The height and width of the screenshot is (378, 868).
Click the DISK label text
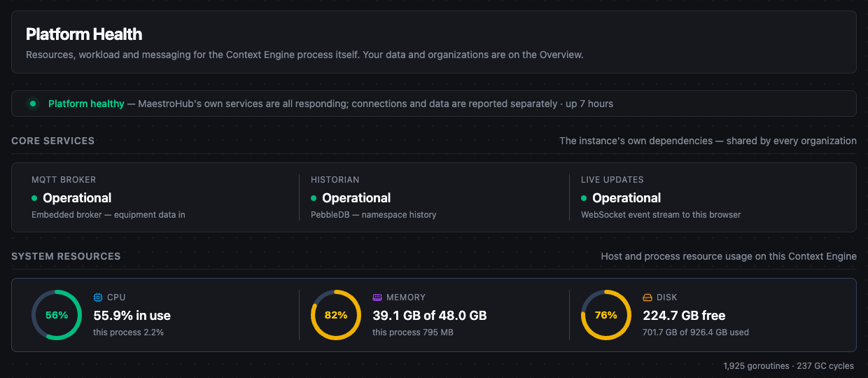coord(667,297)
